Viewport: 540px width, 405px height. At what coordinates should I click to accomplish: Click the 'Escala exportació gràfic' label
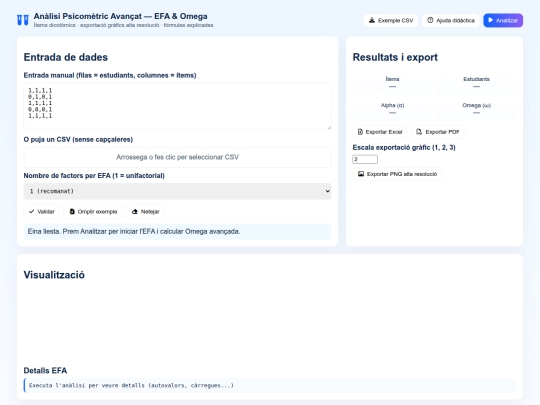click(404, 147)
